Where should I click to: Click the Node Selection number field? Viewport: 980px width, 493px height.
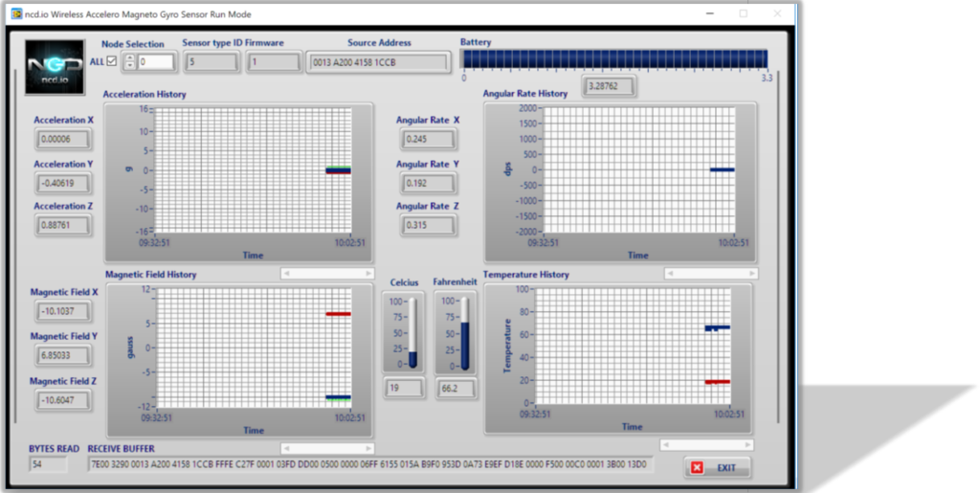click(x=155, y=62)
